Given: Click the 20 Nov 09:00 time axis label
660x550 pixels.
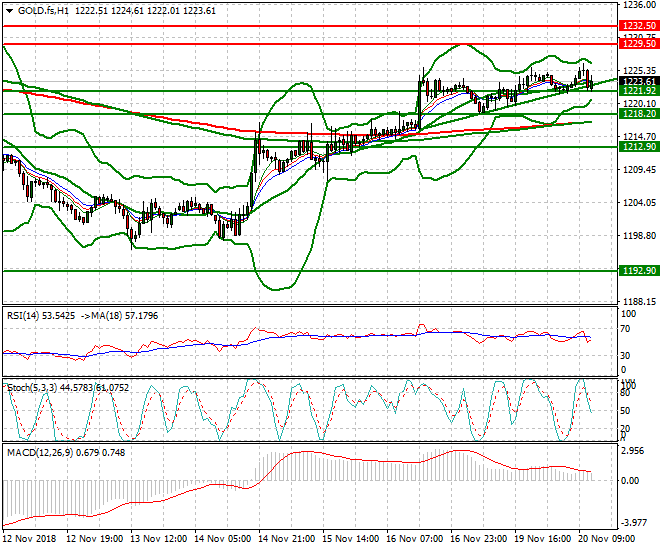Looking at the screenshot, I should [x=607, y=539].
